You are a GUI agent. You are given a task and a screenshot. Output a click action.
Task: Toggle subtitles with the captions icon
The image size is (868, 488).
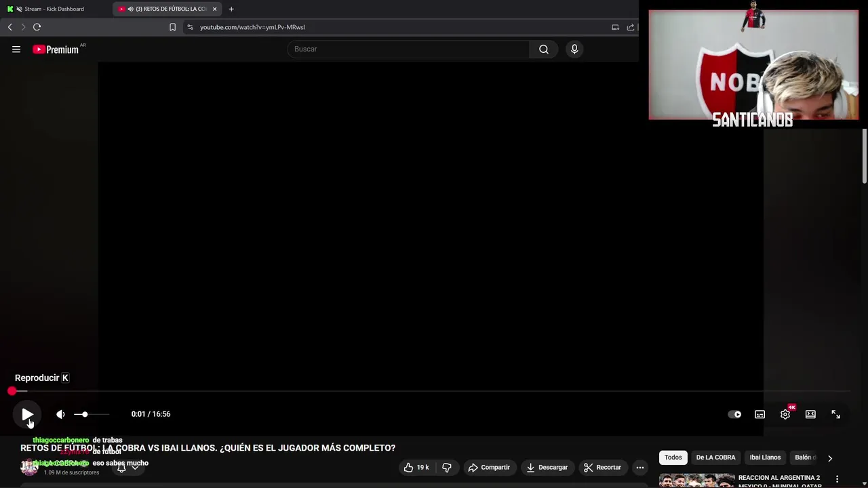coord(759,414)
